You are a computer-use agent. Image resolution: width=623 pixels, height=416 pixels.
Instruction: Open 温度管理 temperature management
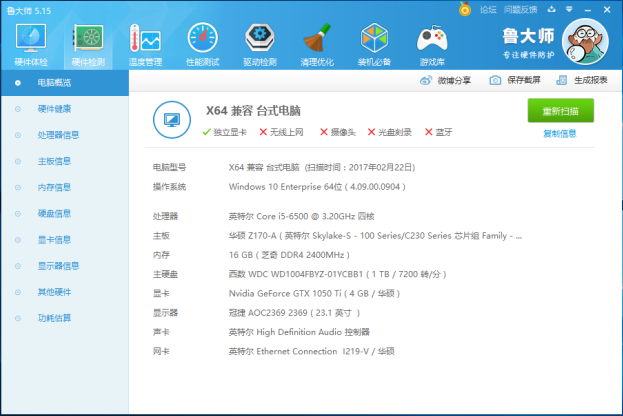coord(145,45)
